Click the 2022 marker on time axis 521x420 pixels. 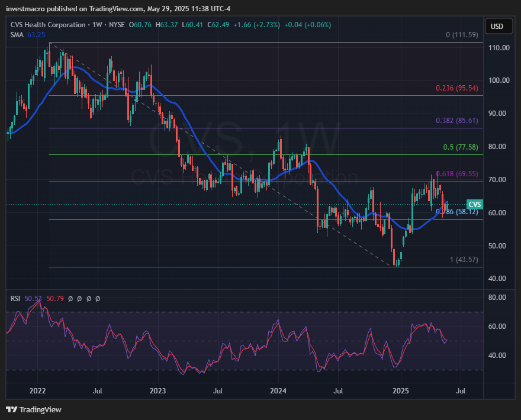37,390
